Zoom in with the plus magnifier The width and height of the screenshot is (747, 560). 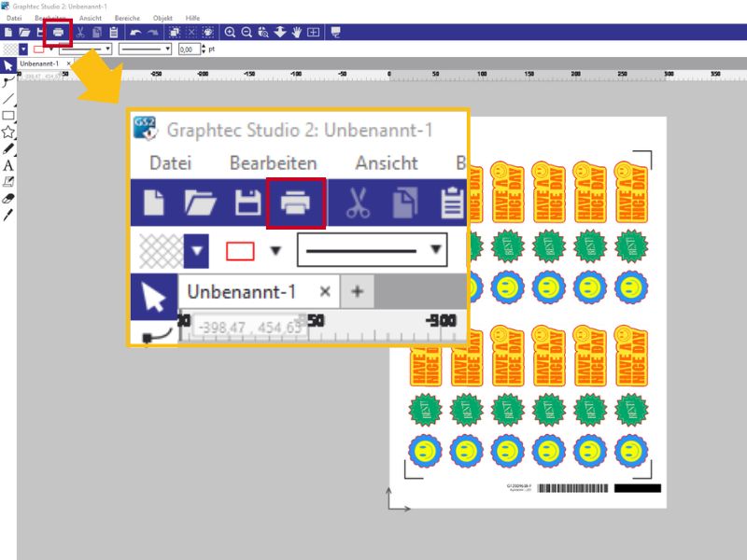(230, 33)
